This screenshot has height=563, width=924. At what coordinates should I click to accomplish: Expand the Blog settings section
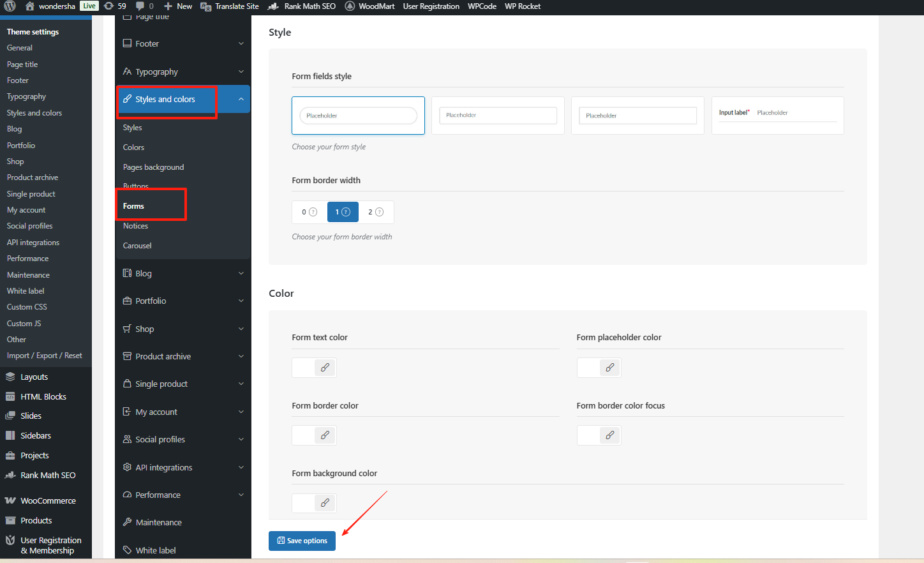(183, 273)
